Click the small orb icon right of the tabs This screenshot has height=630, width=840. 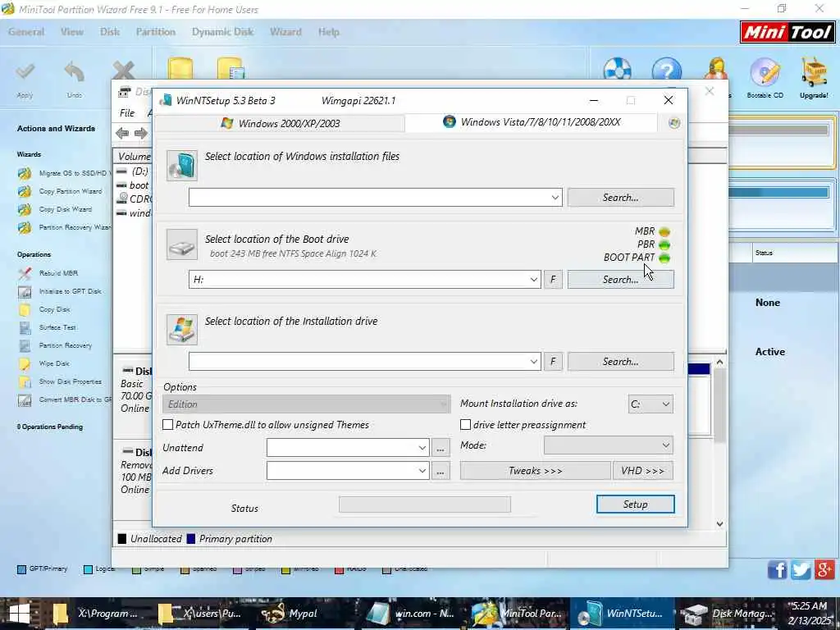(x=674, y=123)
